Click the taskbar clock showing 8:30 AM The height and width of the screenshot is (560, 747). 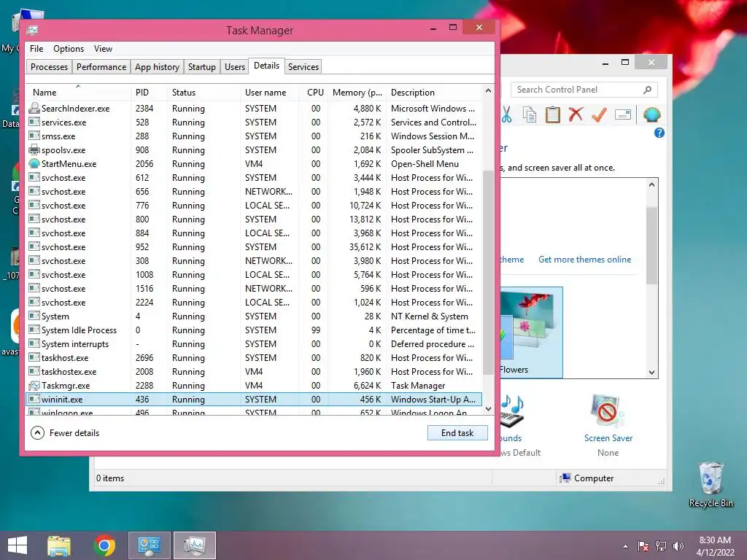(715, 546)
